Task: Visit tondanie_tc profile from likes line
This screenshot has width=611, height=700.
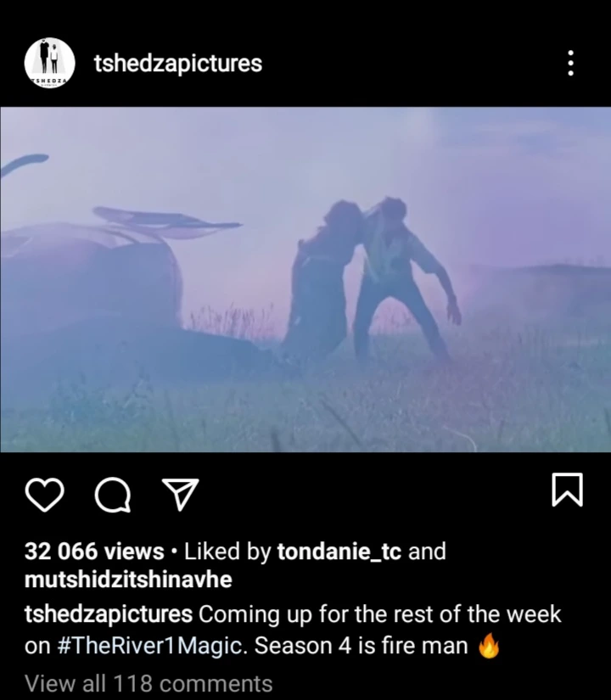Action: [339, 552]
